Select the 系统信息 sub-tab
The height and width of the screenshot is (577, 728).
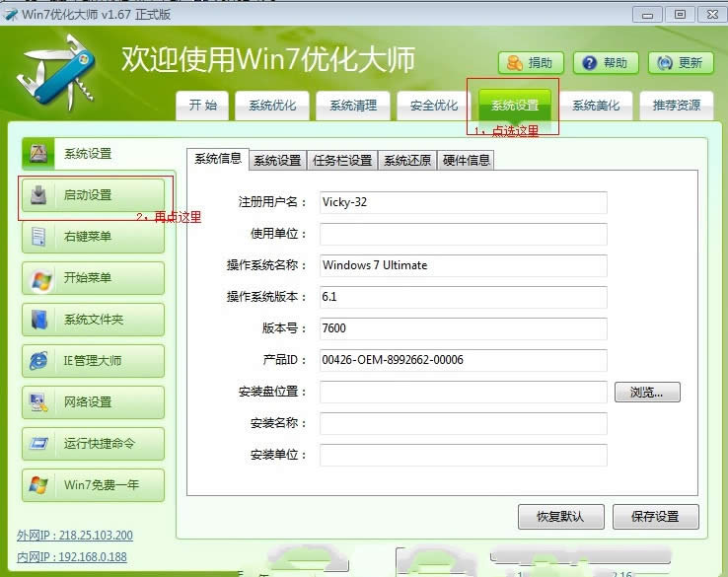pyautogui.click(x=218, y=159)
